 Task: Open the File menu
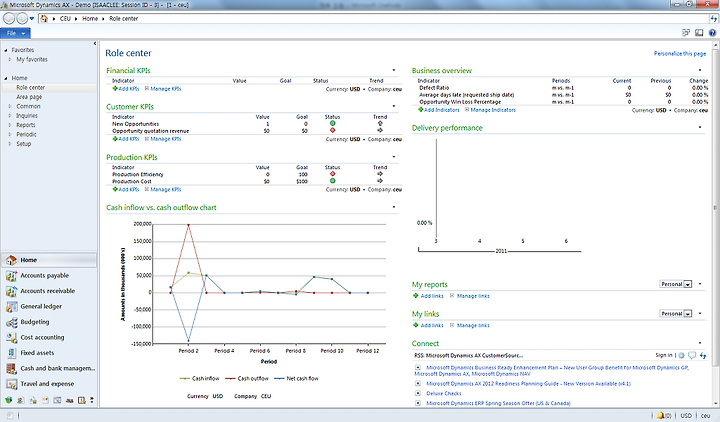[16, 33]
